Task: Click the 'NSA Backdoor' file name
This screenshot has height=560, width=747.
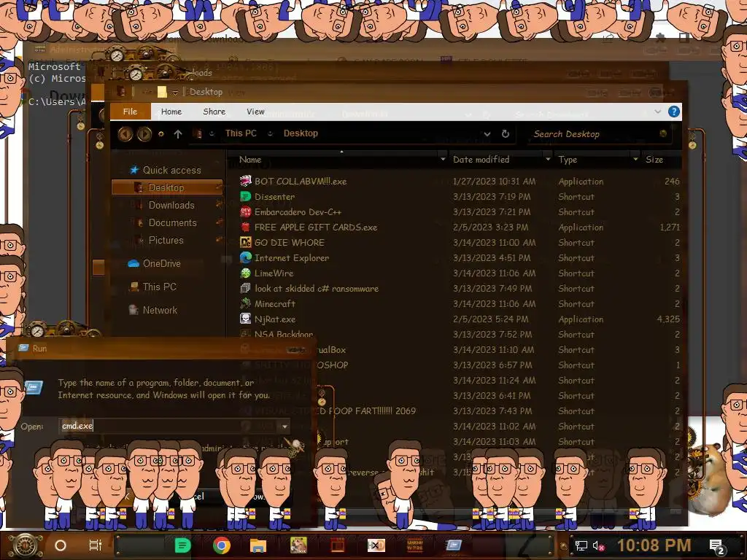Action: [x=284, y=334]
